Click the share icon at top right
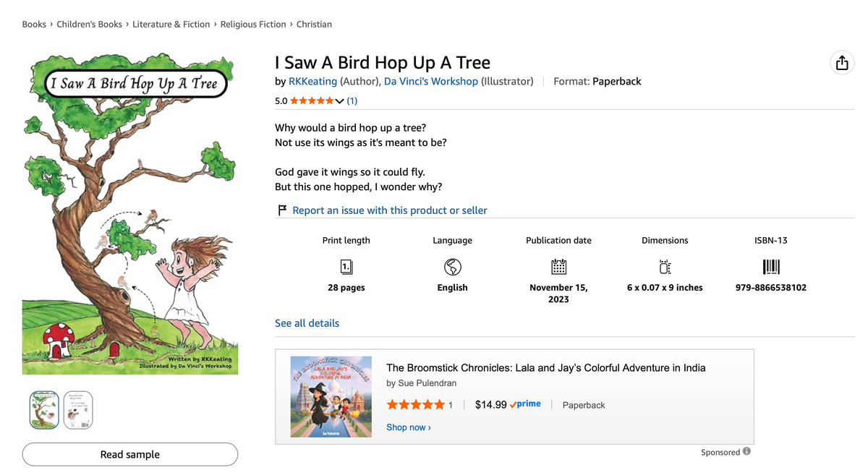868x475 pixels. pos(842,63)
